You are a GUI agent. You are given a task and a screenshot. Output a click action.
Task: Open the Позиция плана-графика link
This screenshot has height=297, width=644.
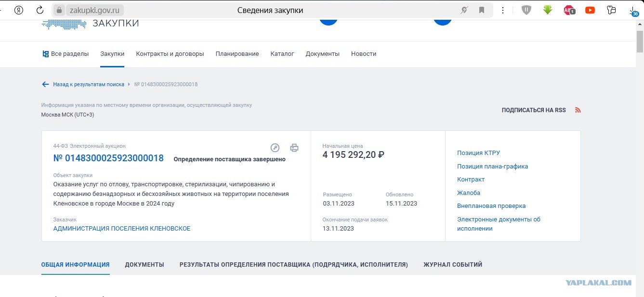492,167
